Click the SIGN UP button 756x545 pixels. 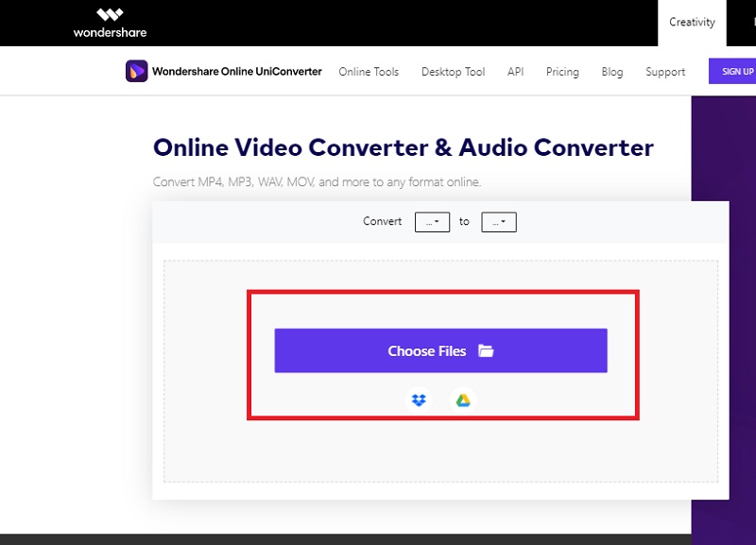732,72
